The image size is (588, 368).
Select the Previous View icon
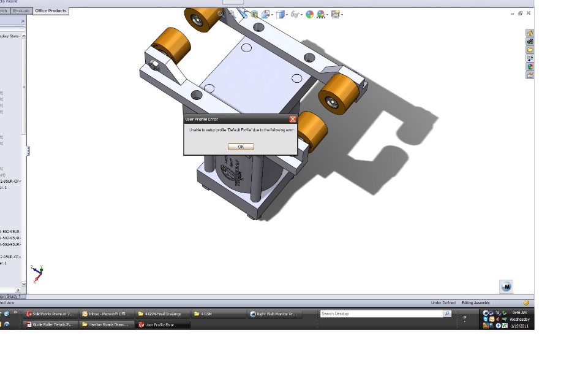tap(244, 14)
